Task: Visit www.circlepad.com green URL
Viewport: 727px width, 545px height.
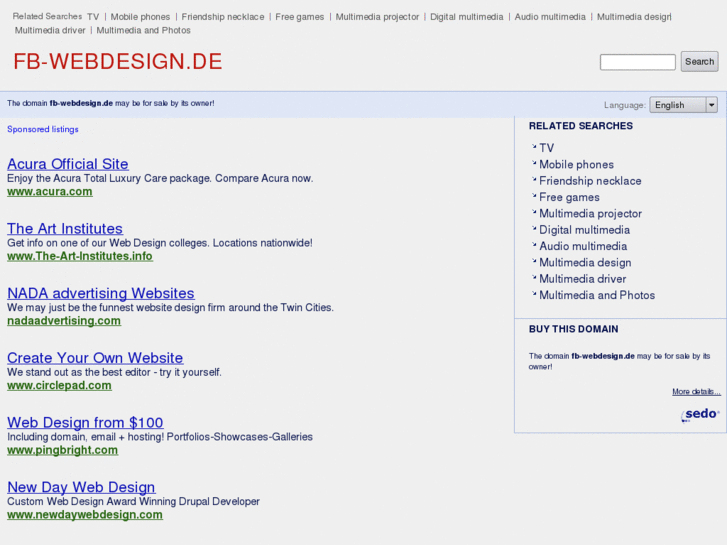Action: 59,385
